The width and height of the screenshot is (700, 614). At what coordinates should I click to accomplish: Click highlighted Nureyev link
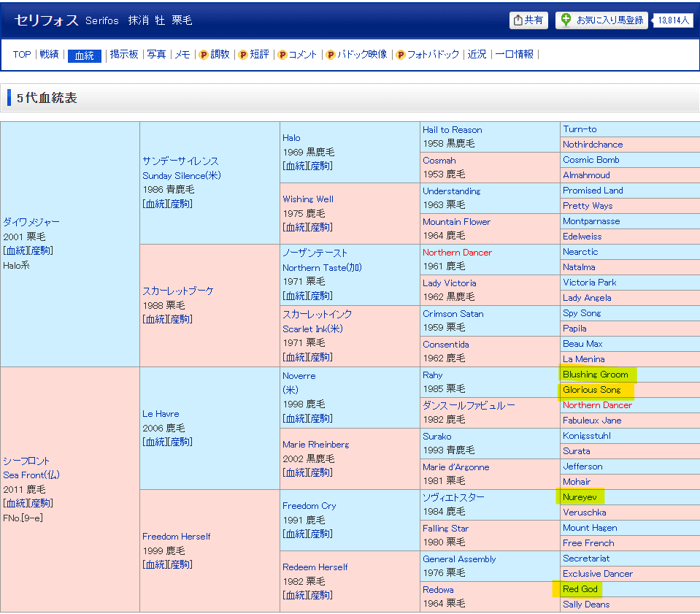(580, 497)
